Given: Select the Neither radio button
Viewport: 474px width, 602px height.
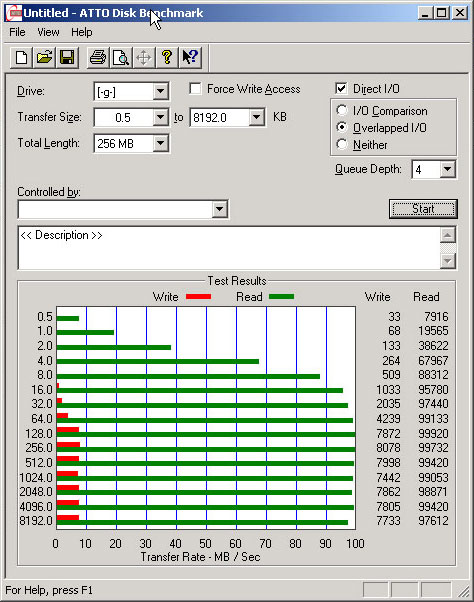Looking at the screenshot, I should click(x=342, y=144).
